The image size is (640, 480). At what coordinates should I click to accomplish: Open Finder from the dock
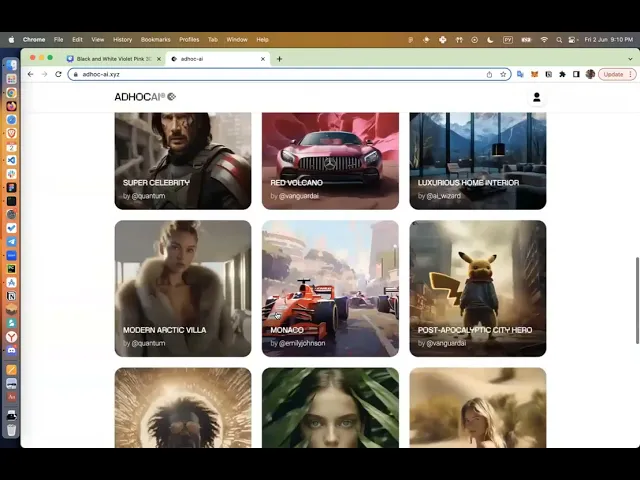click(x=11, y=65)
